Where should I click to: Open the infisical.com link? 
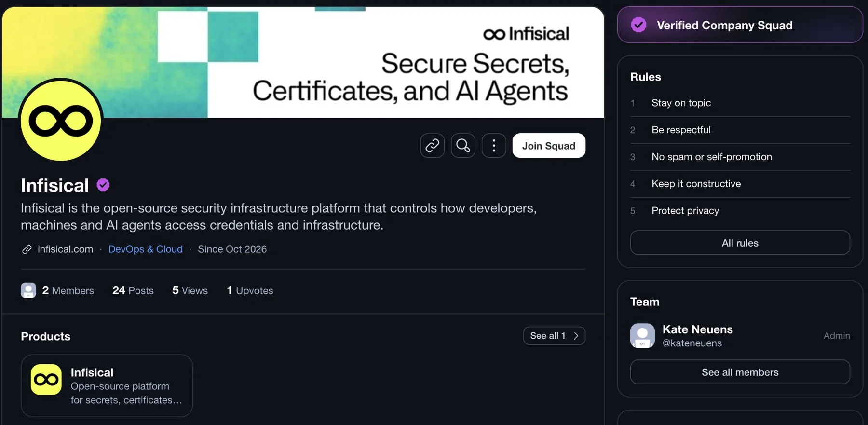click(65, 249)
